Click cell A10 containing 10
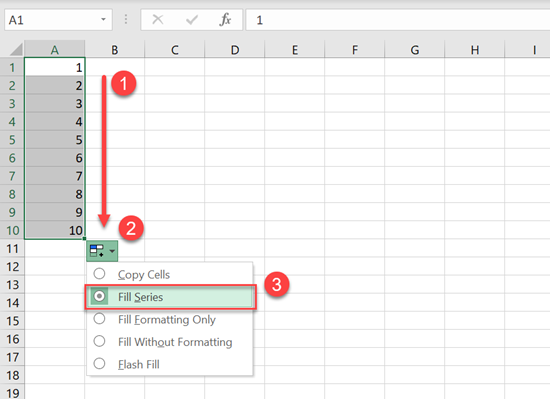Screen dimensions: 550x399 tap(55, 230)
